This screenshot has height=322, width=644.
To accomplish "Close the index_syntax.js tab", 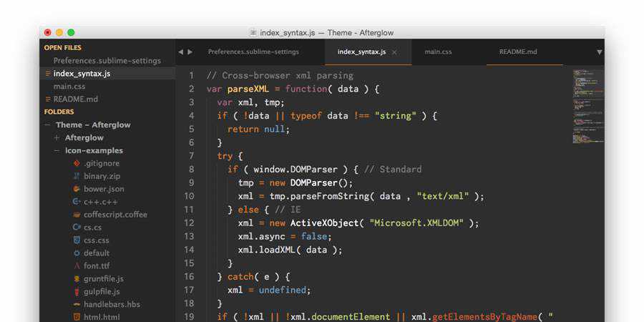I will (x=394, y=52).
